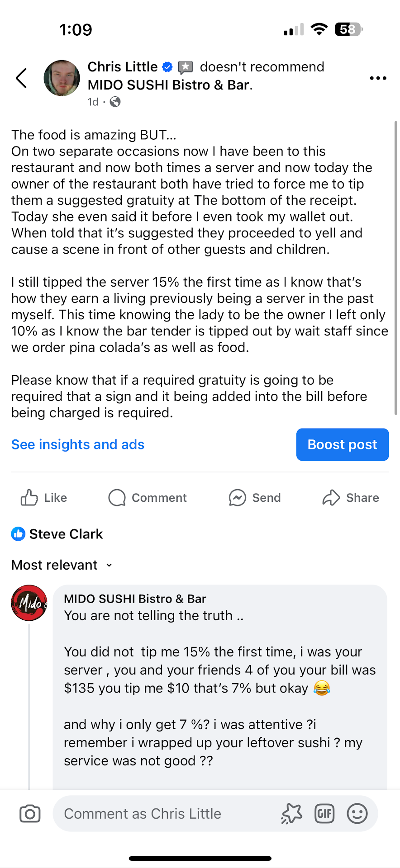Tap the globe public audience icon

(115, 102)
